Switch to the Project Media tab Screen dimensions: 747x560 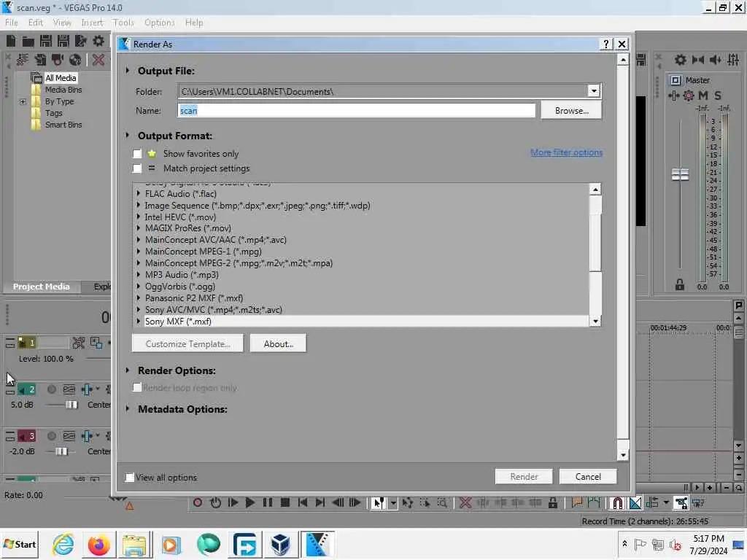41,287
